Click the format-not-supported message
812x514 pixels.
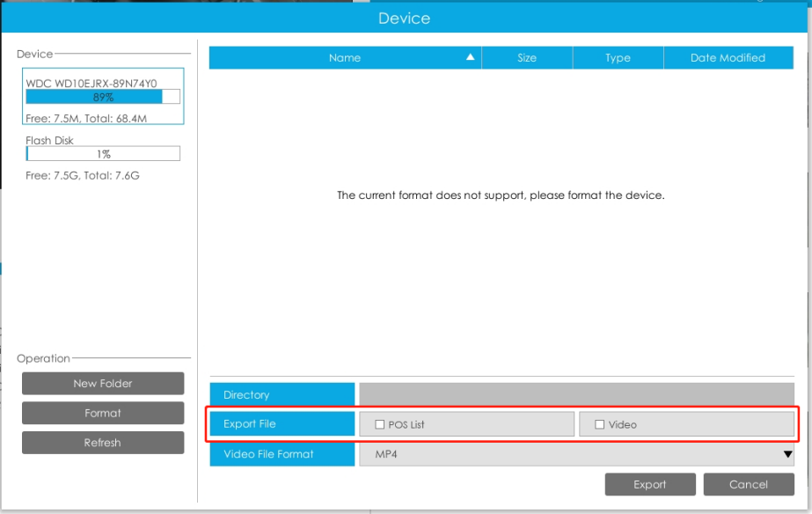(501, 195)
